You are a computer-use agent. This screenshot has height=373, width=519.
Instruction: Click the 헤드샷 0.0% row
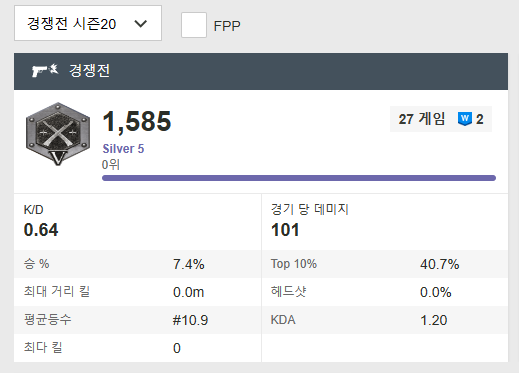[x=385, y=292]
